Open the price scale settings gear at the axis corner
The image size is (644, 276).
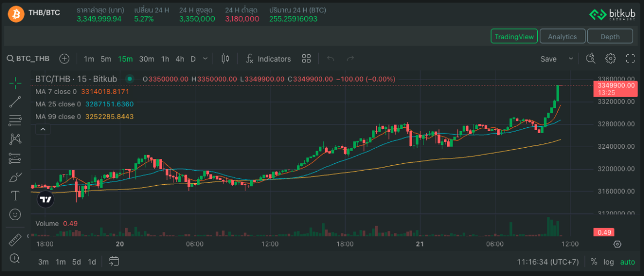tap(617, 244)
